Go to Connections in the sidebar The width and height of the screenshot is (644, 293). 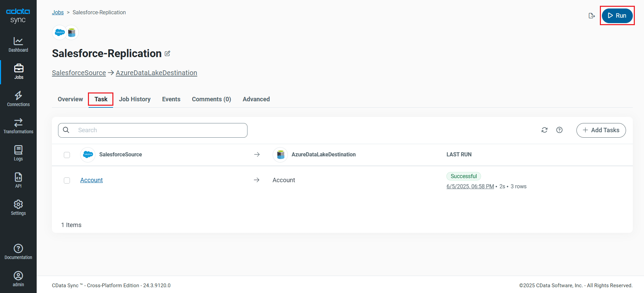tap(18, 99)
